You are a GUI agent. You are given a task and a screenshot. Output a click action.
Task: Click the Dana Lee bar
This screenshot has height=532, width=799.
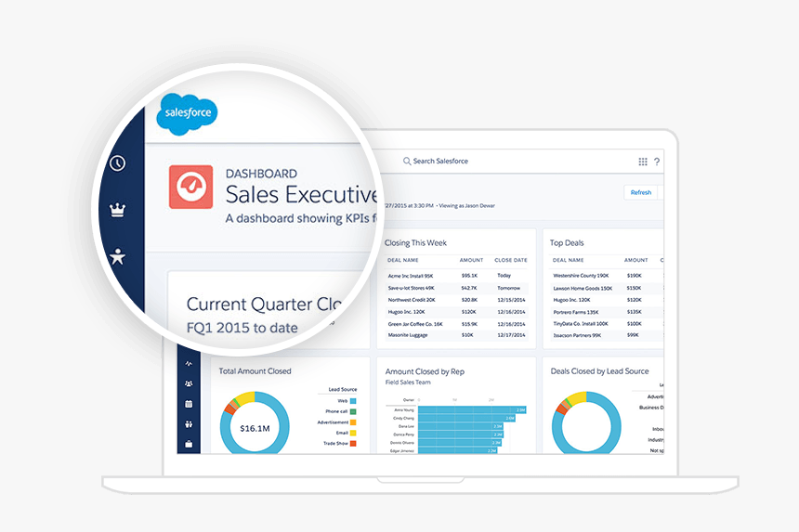[x=460, y=426]
